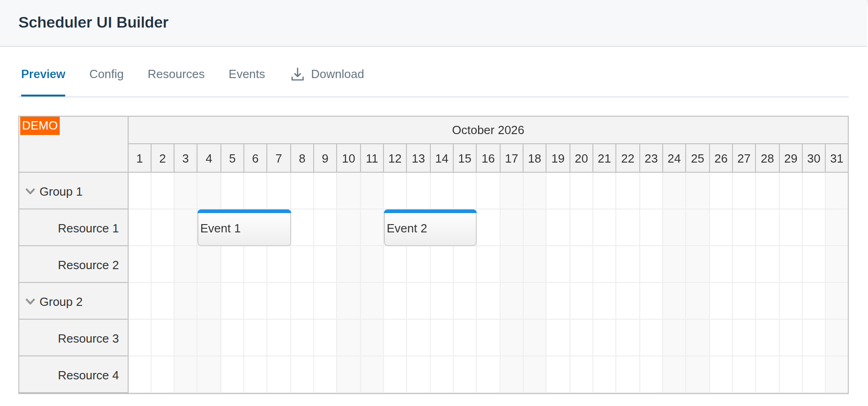The height and width of the screenshot is (406, 868).
Task: Open the Resources tab
Action: click(176, 74)
